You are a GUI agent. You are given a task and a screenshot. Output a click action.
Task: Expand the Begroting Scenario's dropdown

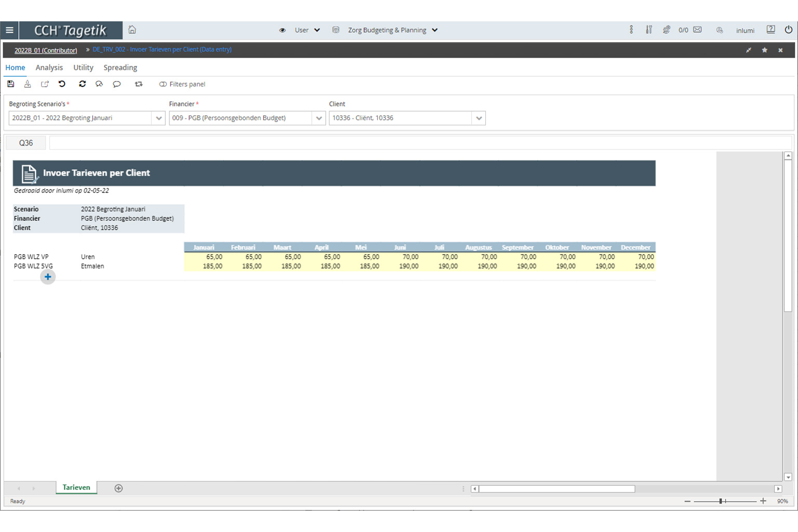click(x=158, y=118)
